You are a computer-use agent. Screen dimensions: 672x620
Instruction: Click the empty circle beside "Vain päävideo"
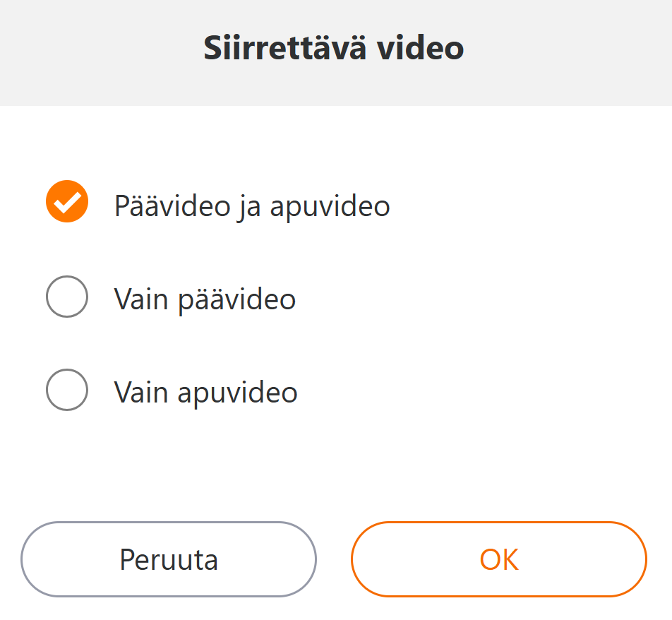[x=67, y=297]
